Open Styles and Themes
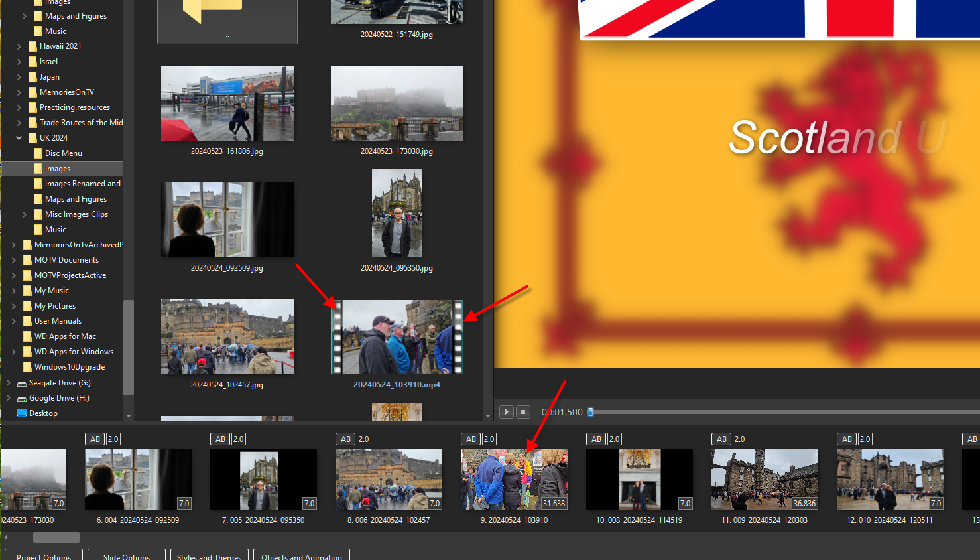This screenshot has height=560, width=980. [210, 555]
